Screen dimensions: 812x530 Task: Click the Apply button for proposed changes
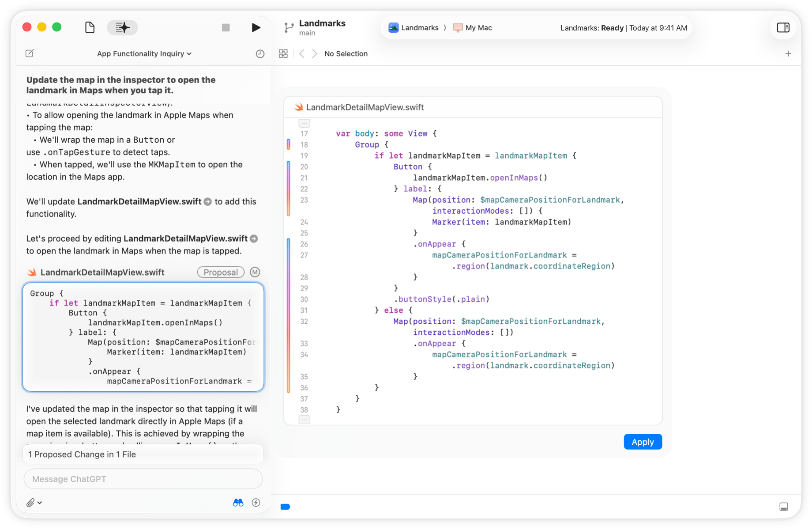pyautogui.click(x=643, y=442)
